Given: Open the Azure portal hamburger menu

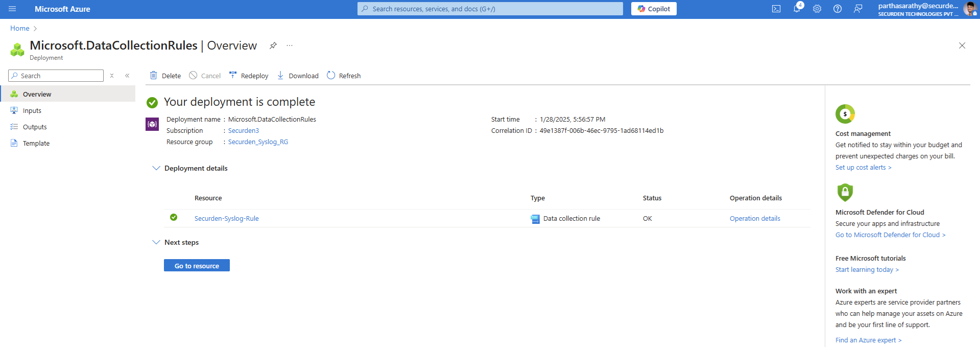Looking at the screenshot, I should pyautogui.click(x=12, y=9).
